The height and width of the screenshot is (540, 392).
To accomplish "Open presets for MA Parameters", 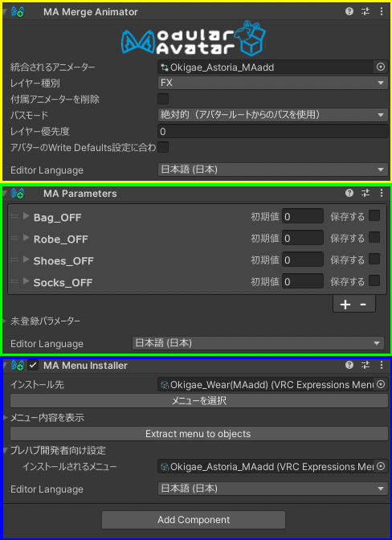I will pos(365,193).
